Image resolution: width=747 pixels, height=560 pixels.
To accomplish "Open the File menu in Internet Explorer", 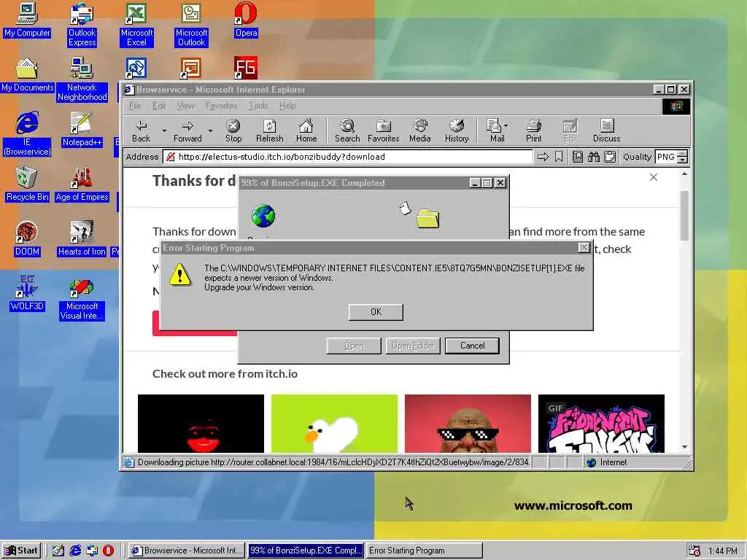I will point(135,106).
